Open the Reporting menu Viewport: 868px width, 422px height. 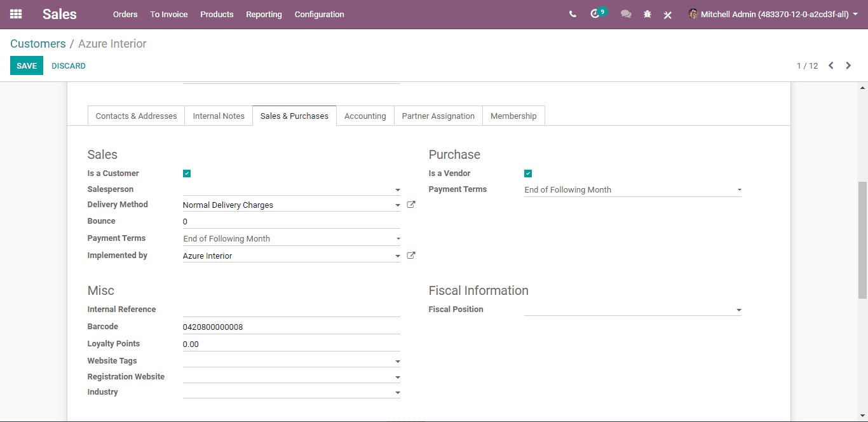click(x=264, y=14)
